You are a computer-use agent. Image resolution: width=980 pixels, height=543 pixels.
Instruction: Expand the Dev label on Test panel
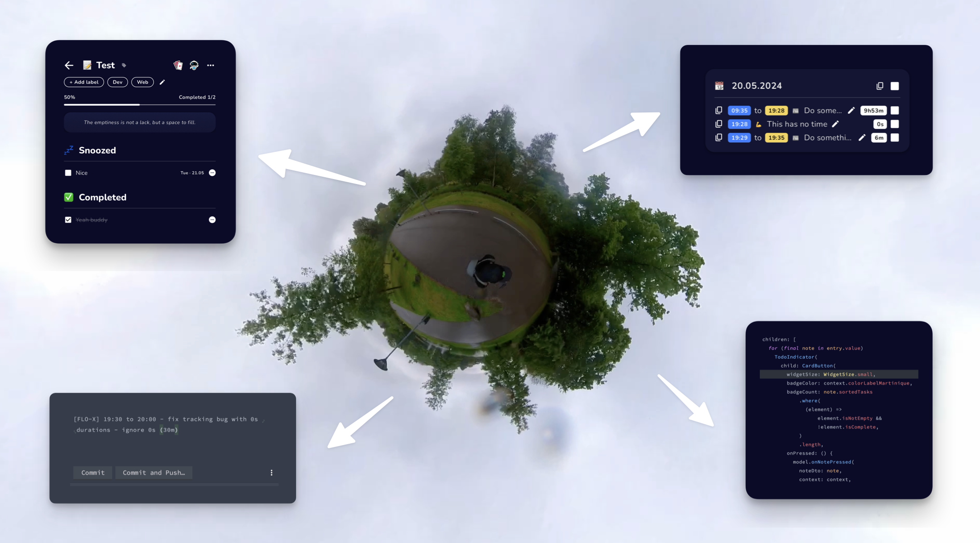pos(117,82)
